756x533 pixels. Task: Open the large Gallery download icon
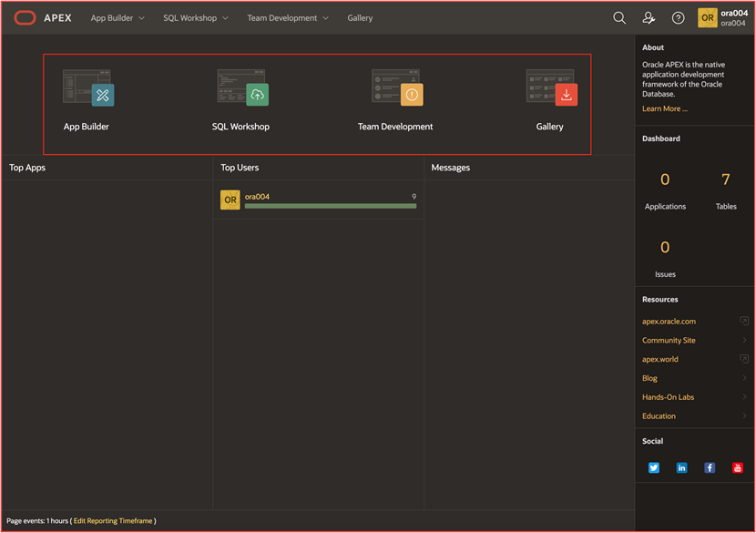pyautogui.click(x=552, y=87)
